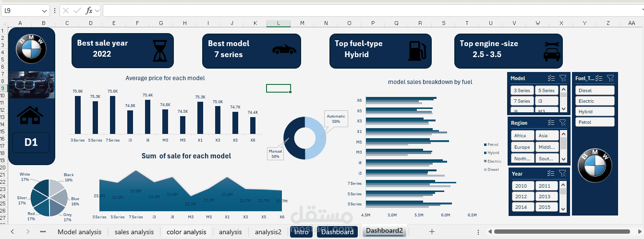Click the home icon in the left sidebar
The image size is (644, 239).
30,115
